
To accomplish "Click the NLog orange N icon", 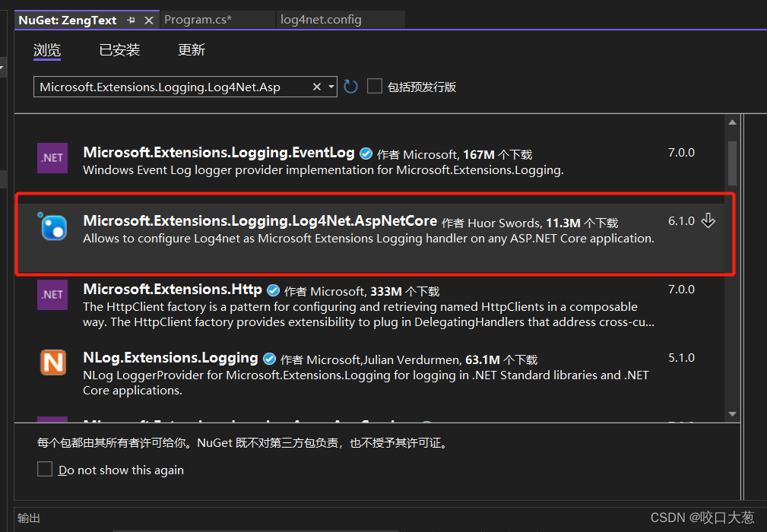I will (52, 363).
